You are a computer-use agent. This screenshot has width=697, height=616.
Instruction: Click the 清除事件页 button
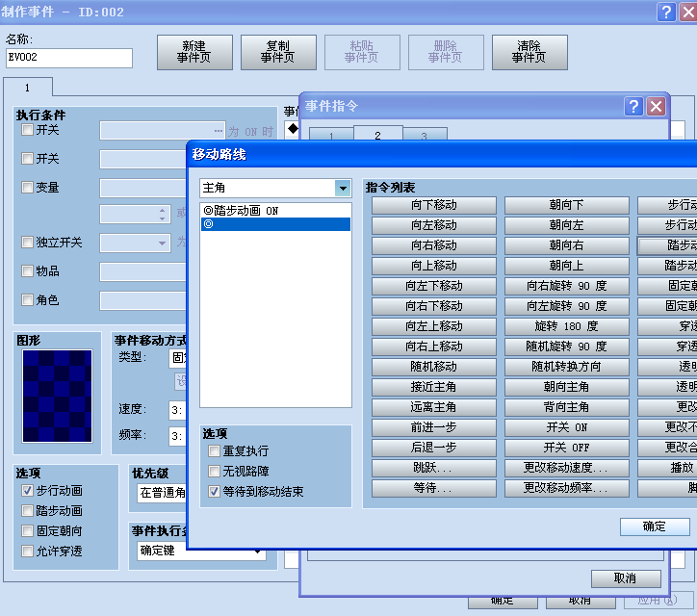point(529,52)
